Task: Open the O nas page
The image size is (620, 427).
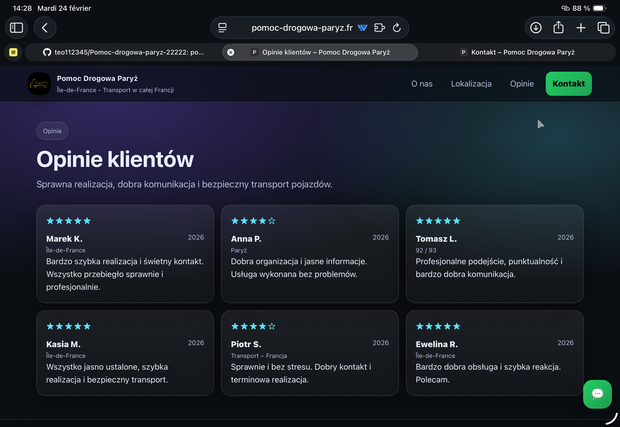Action: tap(421, 84)
